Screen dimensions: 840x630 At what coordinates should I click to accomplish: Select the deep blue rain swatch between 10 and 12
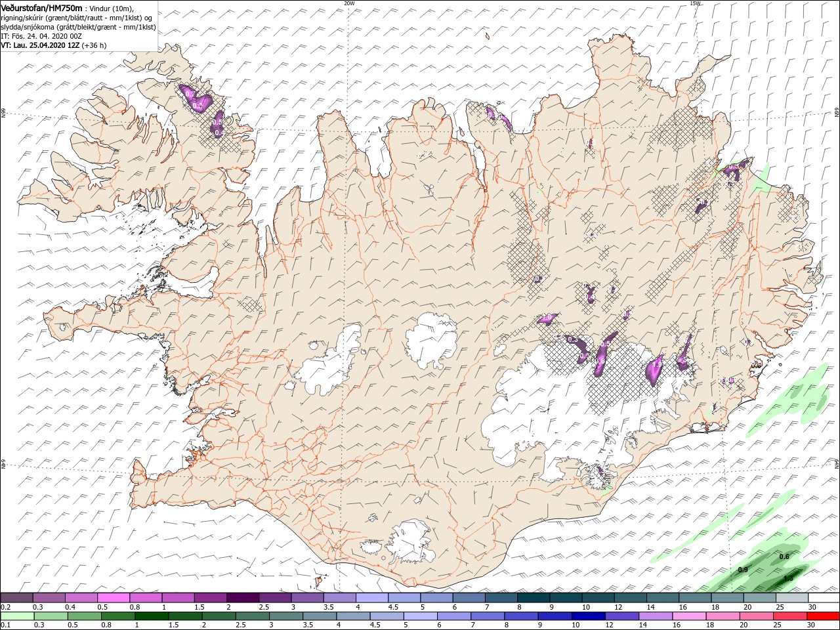(x=588, y=616)
